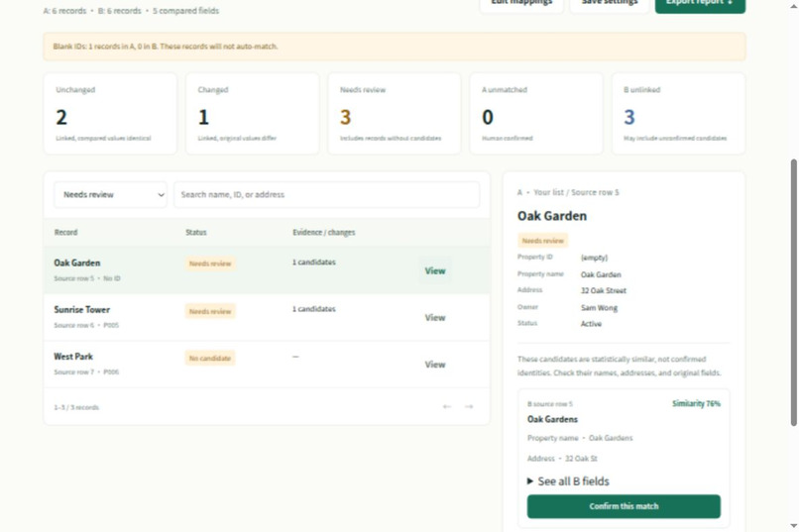Click the page vertical scrollbar thumb
The width and height of the screenshot is (799, 532).
(x=793, y=292)
